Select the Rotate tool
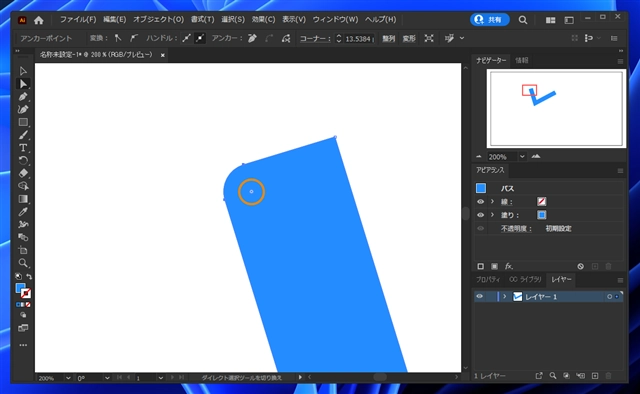The image size is (640, 394). point(23,160)
